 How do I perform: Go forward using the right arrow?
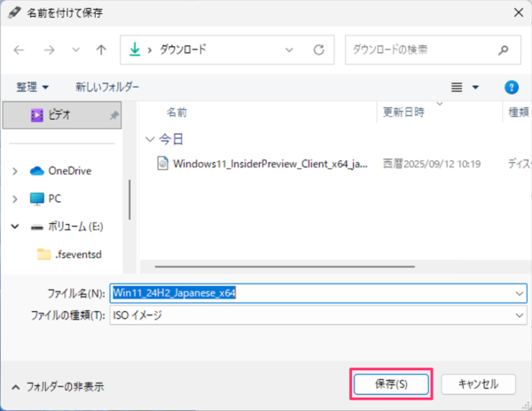pos(49,50)
